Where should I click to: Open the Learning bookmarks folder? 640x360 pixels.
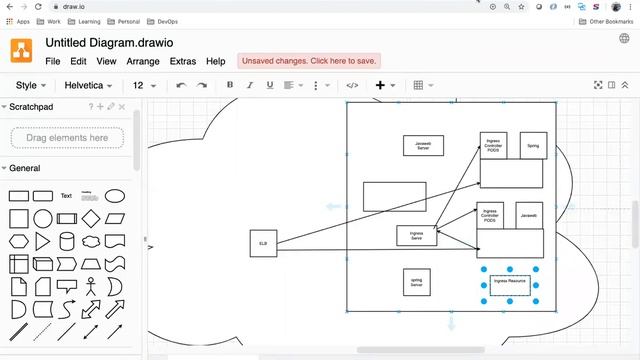(84, 22)
